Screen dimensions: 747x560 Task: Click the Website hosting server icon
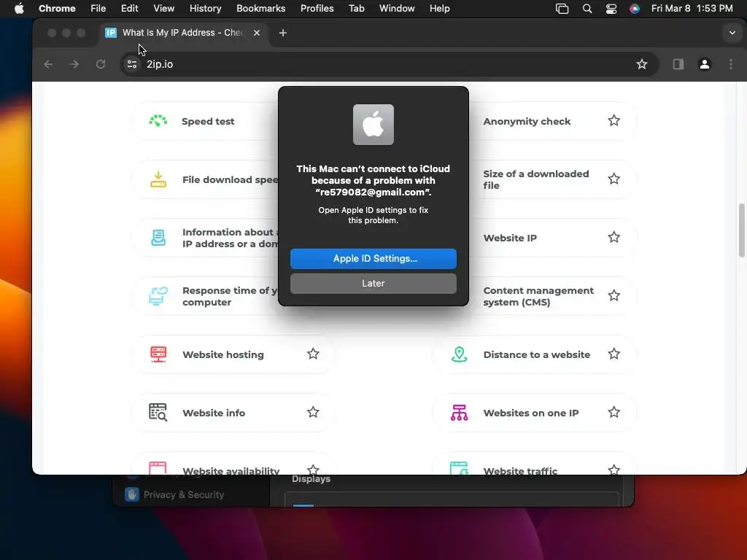point(158,354)
